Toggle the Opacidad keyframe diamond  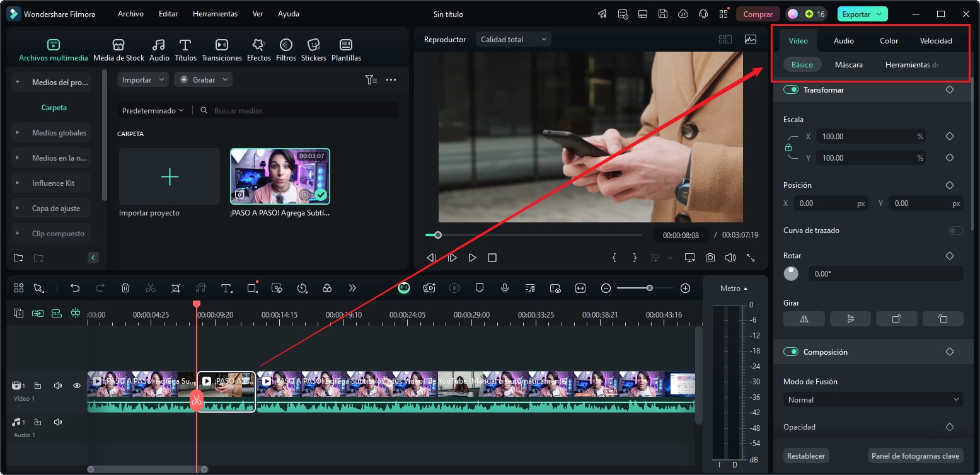click(x=950, y=427)
